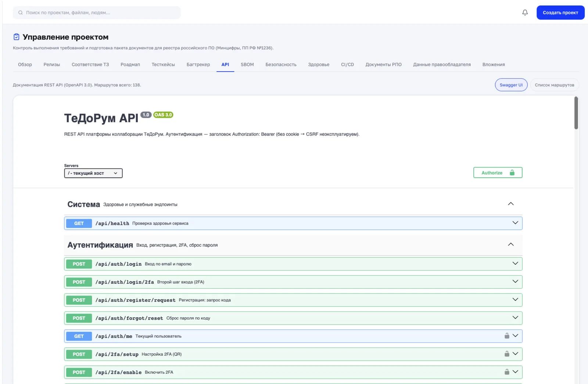Image resolution: width=588 pixels, height=384 pixels.
Task: Click POST badge of /api/2fa/enable
Action: pos(79,372)
